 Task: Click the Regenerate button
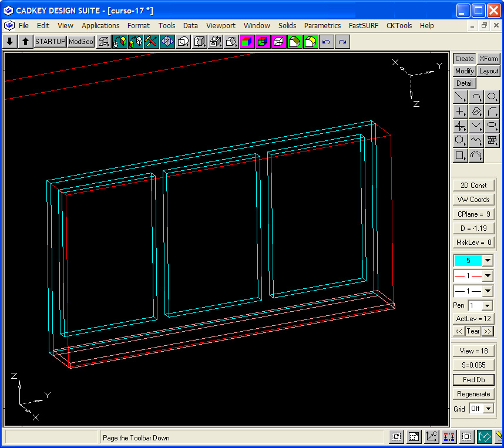pyautogui.click(x=473, y=394)
